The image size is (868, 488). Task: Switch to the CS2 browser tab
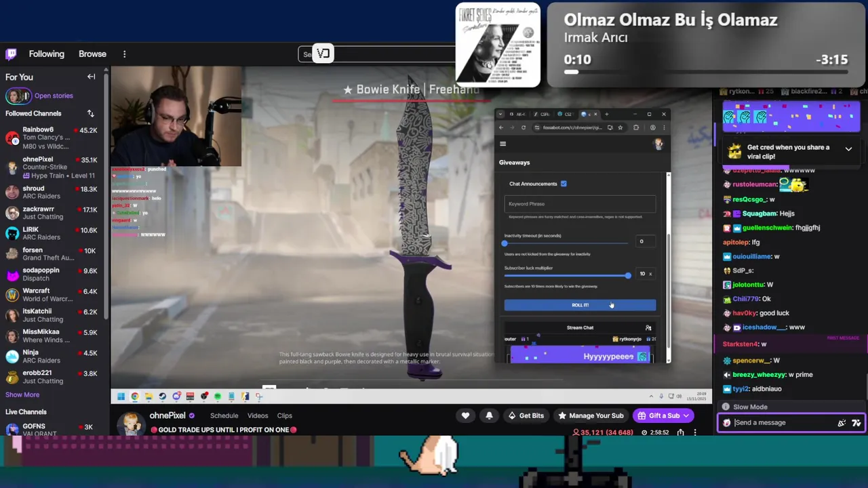564,114
